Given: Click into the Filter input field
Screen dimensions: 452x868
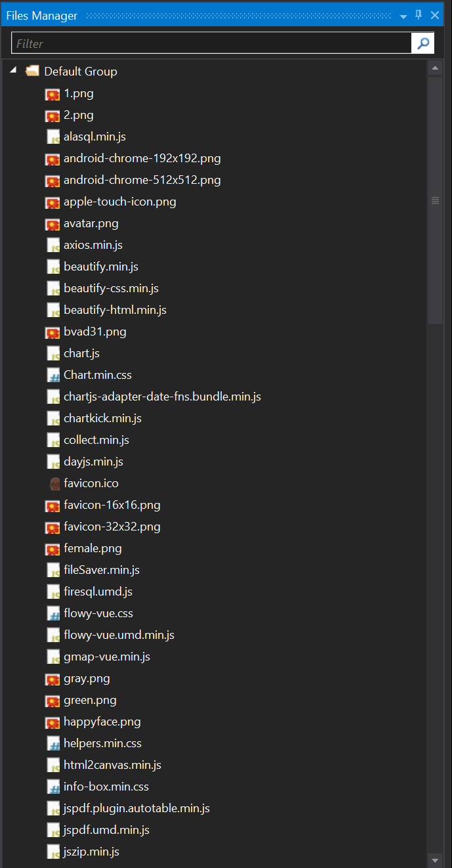Looking at the screenshot, I should (211, 43).
